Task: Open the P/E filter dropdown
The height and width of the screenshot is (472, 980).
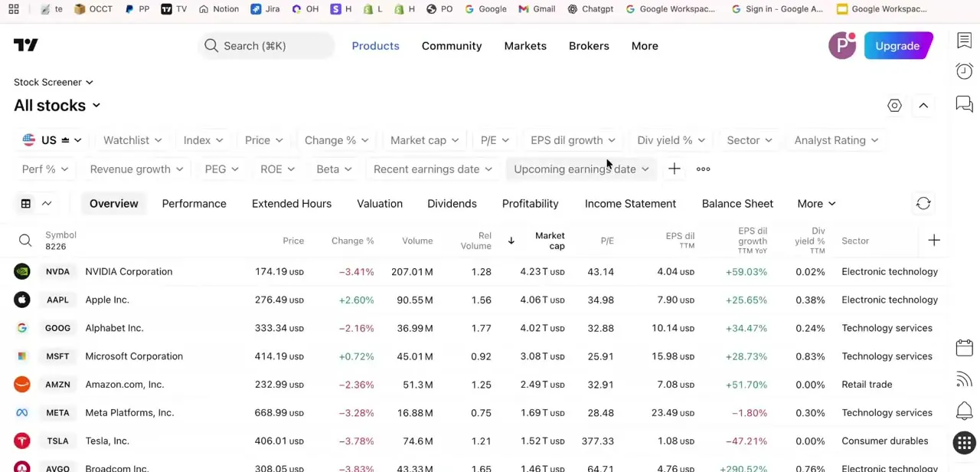Action: click(495, 140)
